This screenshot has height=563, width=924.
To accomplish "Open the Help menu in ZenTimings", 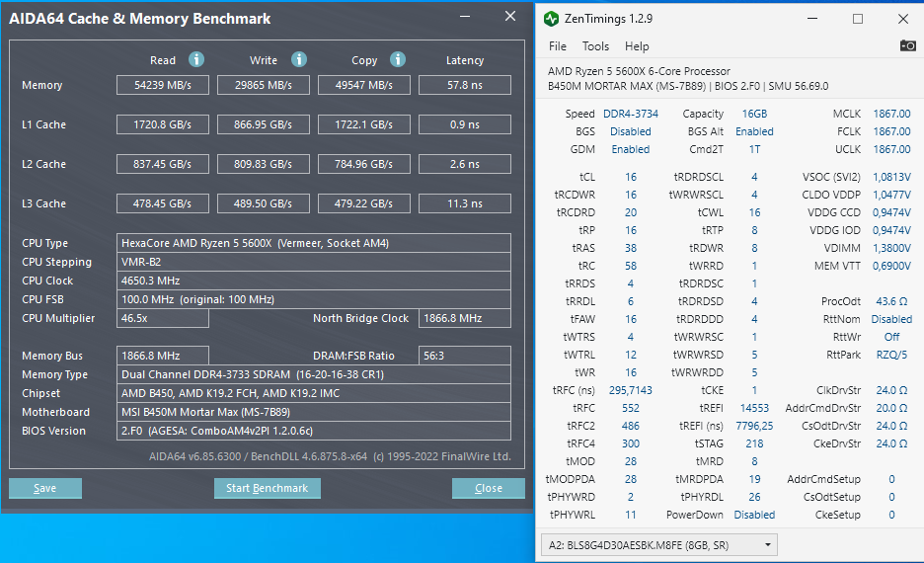I will point(637,46).
